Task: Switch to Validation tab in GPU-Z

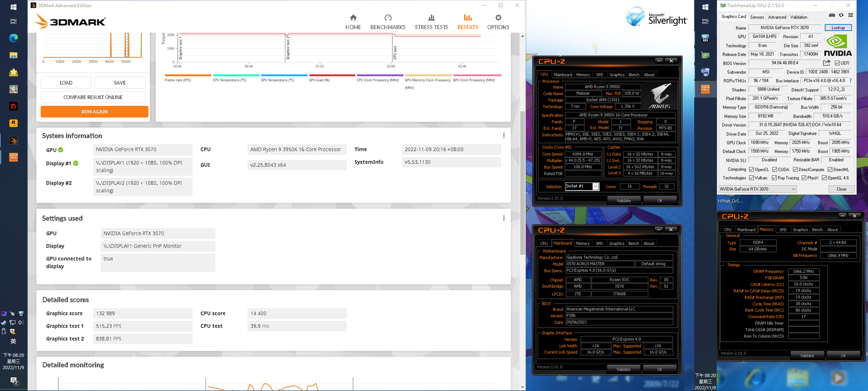Action: pos(798,17)
